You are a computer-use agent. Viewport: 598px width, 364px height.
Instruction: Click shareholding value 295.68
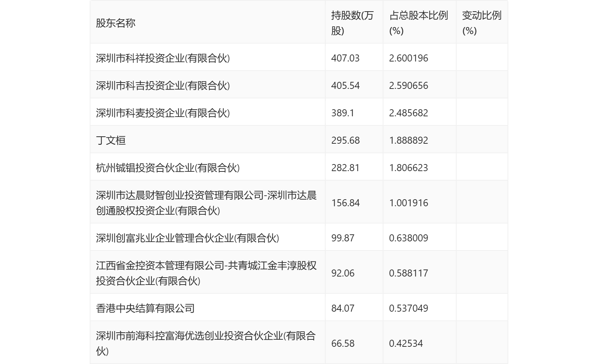tap(345, 140)
